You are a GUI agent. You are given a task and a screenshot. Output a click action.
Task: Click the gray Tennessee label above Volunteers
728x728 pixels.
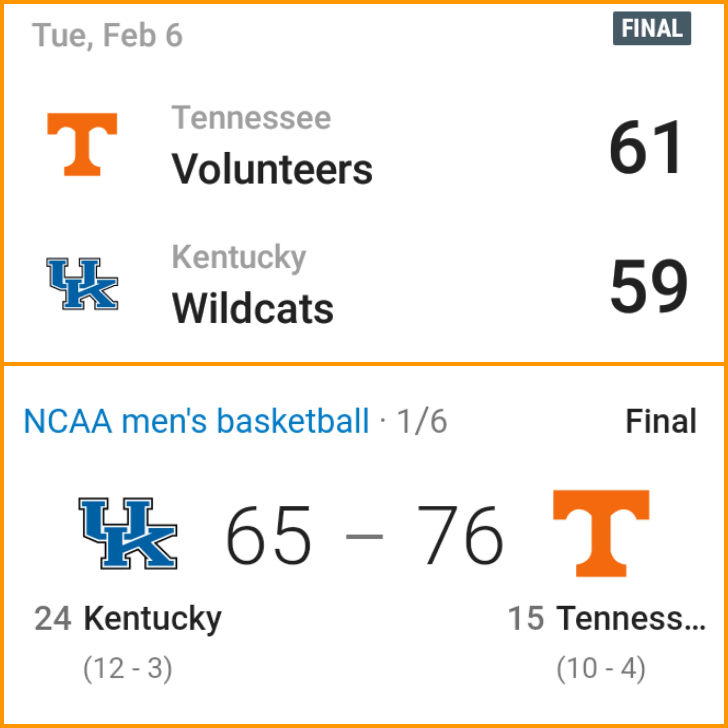[x=251, y=118]
